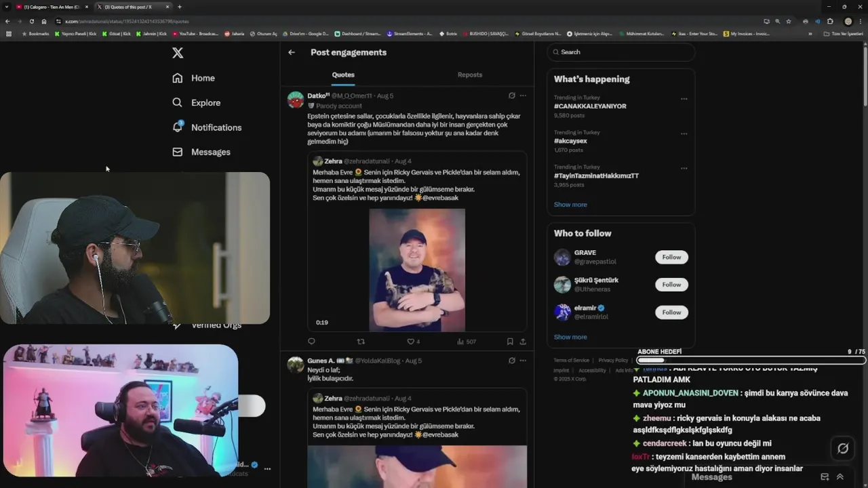
Task: Open the Terms of Service link
Action: [x=571, y=361]
